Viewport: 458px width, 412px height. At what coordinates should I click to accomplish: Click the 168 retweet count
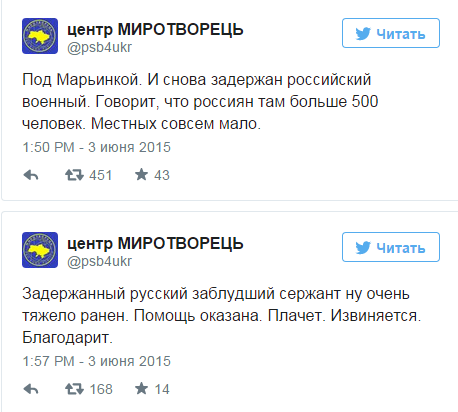[x=101, y=389]
